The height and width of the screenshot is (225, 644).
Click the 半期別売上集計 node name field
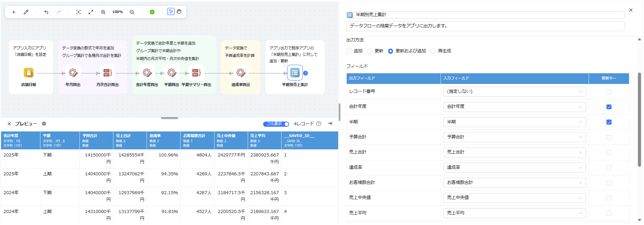pos(489,15)
